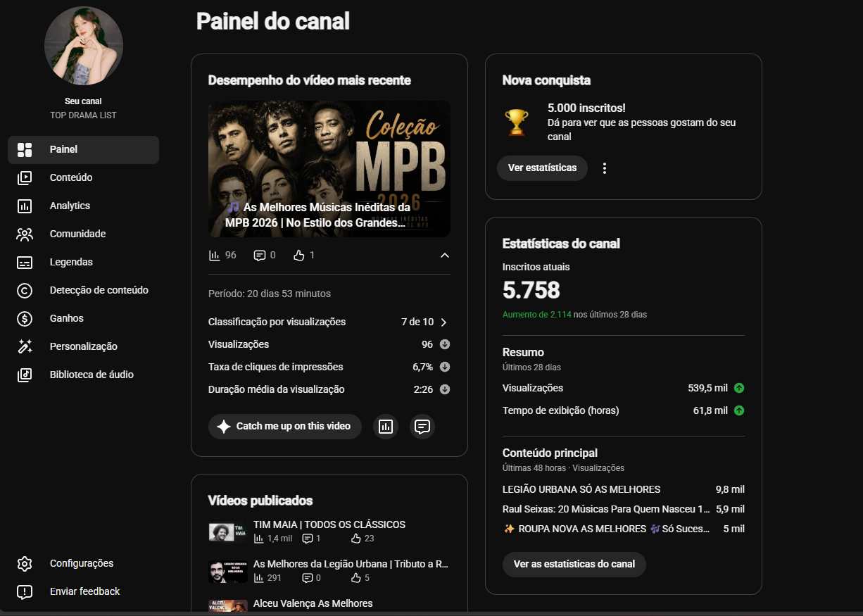Go to Painel in sidebar menu

coord(83,150)
